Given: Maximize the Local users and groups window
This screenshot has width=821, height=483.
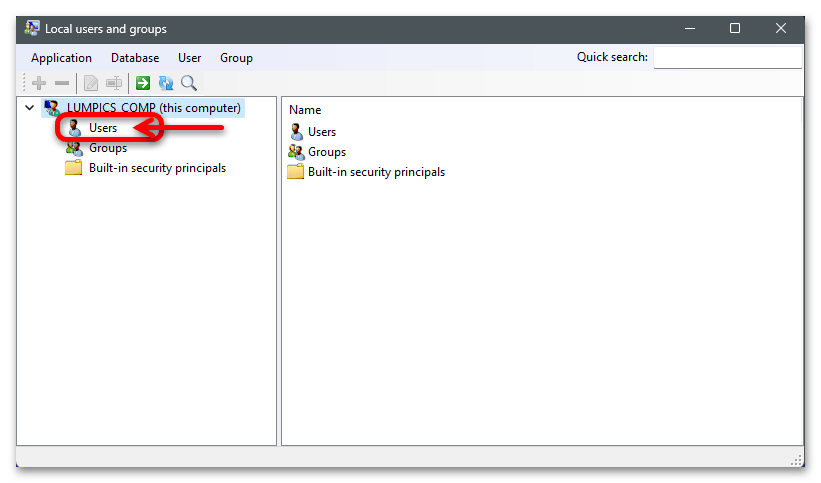Looking at the screenshot, I should click(x=735, y=28).
